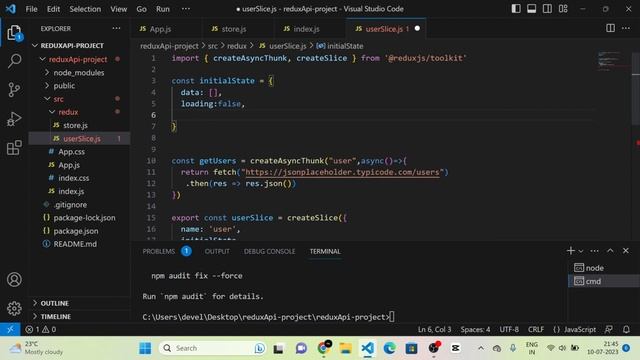This screenshot has height=360, width=640.
Task: Open the Run menu
Action: (x=162, y=9)
